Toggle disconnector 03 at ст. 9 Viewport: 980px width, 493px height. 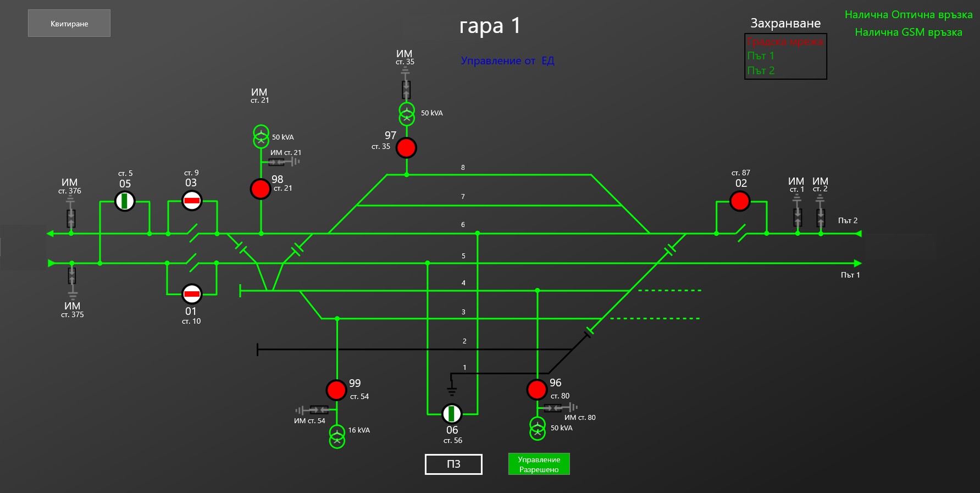192,201
